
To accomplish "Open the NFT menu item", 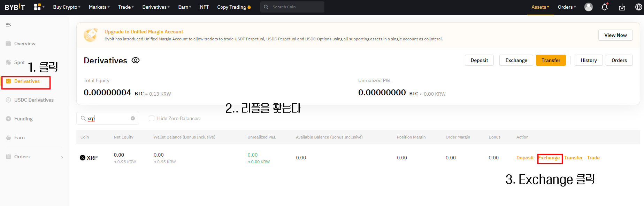I will click(205, 7).
